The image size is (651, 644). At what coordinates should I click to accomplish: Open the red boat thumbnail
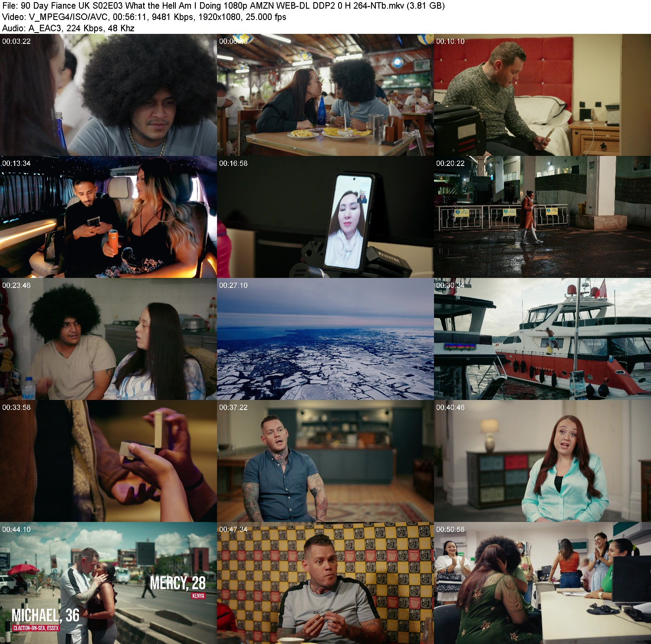click(x=542, y=339)
